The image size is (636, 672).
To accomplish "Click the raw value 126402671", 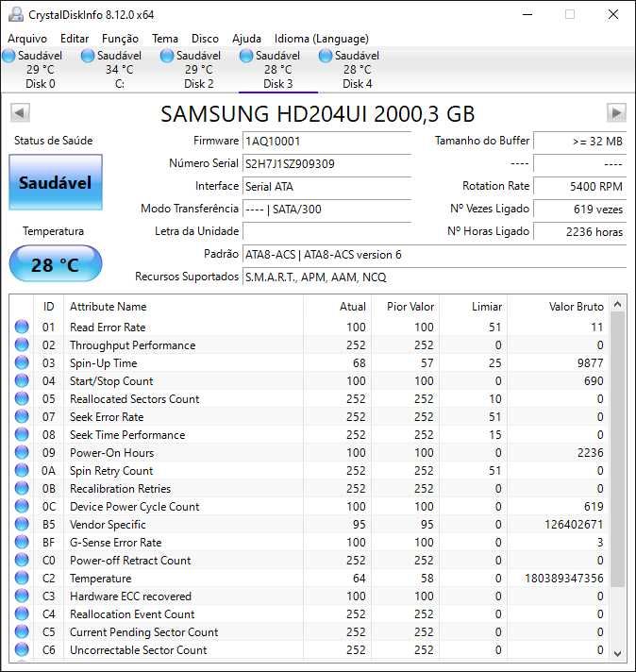I will tap(574, 524).
